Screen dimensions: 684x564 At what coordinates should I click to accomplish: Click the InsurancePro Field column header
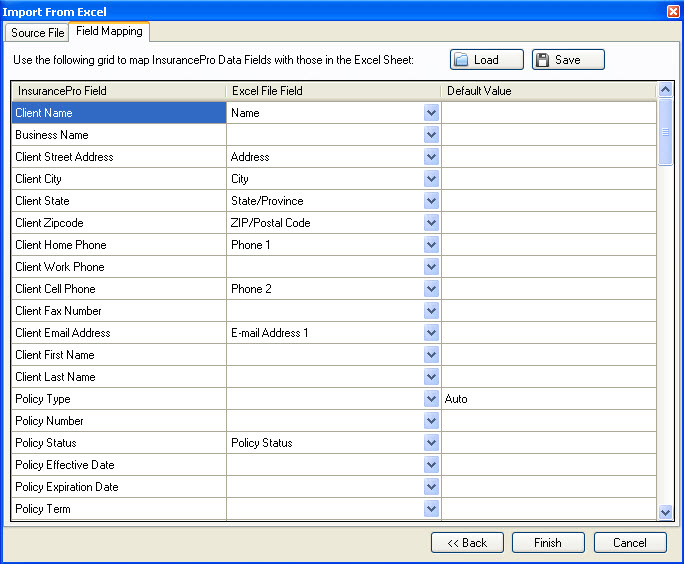[118, 91]
